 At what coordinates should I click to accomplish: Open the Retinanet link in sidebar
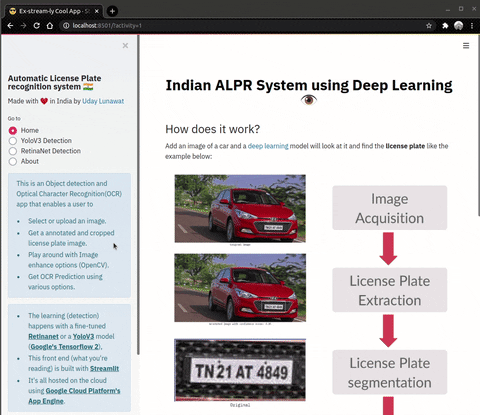(x=43, y=336)
